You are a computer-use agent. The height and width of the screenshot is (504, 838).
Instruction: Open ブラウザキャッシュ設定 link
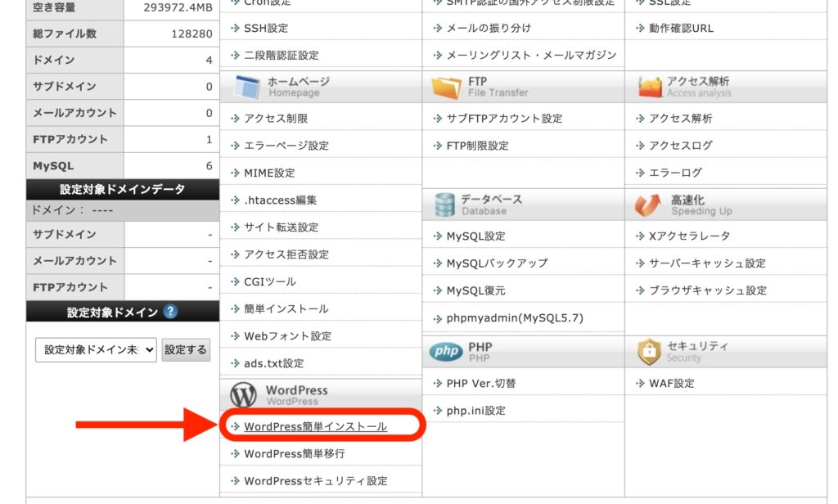(x=708, y=290)
